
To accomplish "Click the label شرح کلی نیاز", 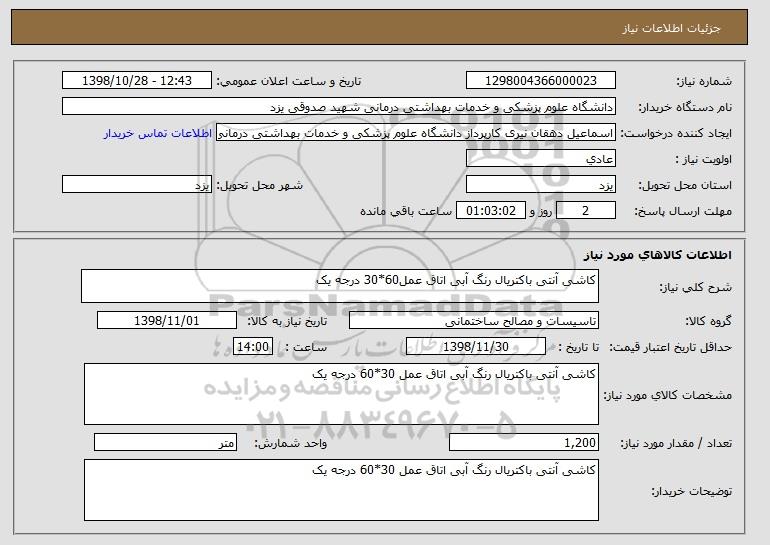I will pos(695,287).
